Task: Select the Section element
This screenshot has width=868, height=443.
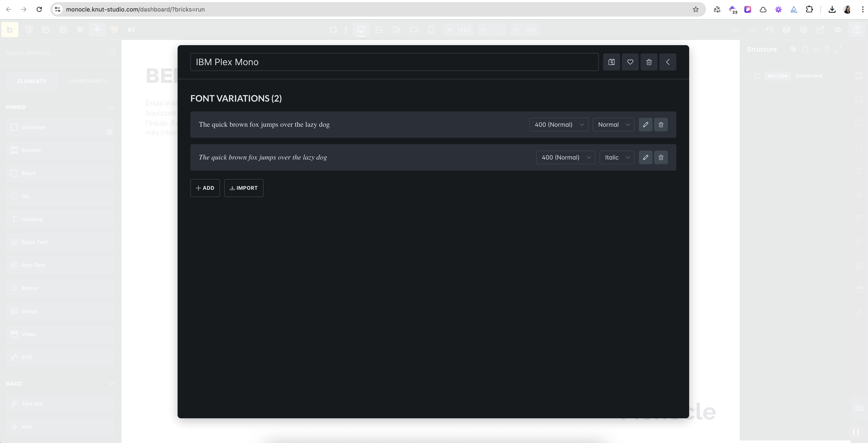Action: pos(60,150)
